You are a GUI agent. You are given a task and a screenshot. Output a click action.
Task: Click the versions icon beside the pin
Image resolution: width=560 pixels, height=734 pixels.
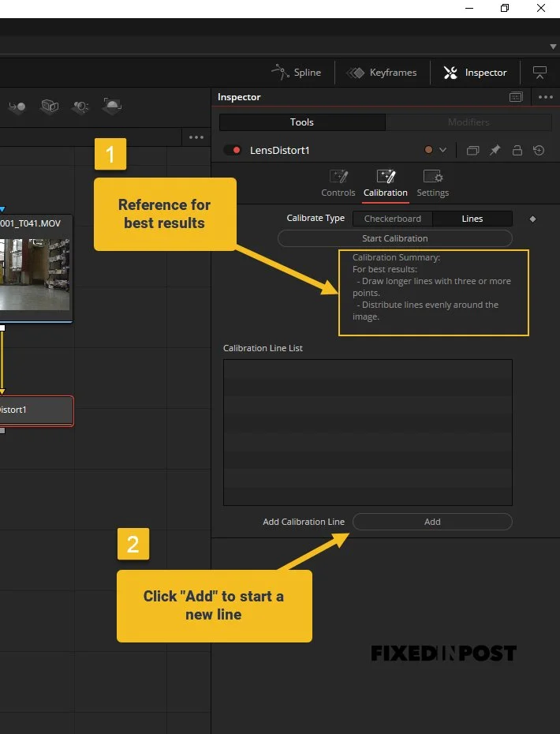473,150
